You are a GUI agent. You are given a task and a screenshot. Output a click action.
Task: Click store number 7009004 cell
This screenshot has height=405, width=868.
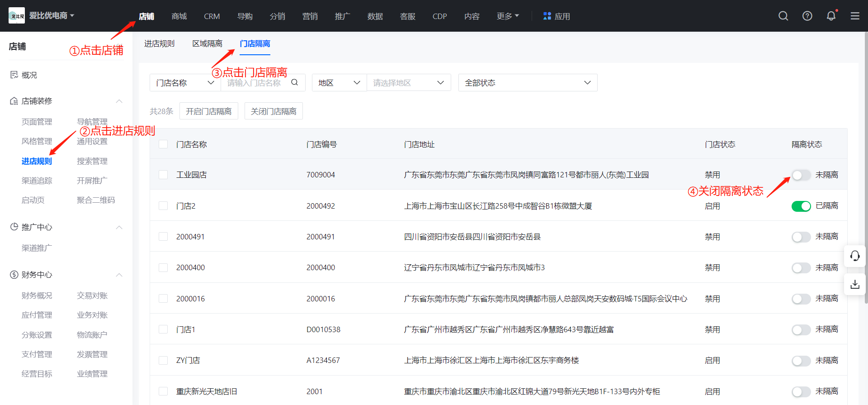[321, 175]
